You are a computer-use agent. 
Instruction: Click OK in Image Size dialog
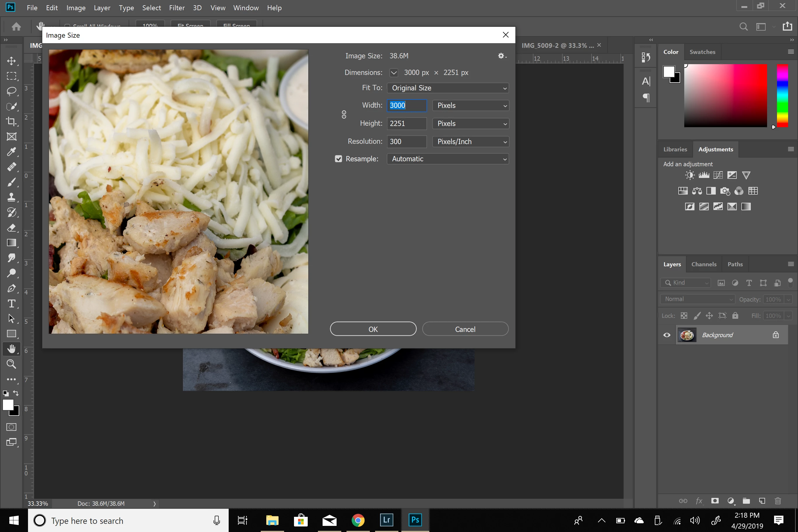373,329
